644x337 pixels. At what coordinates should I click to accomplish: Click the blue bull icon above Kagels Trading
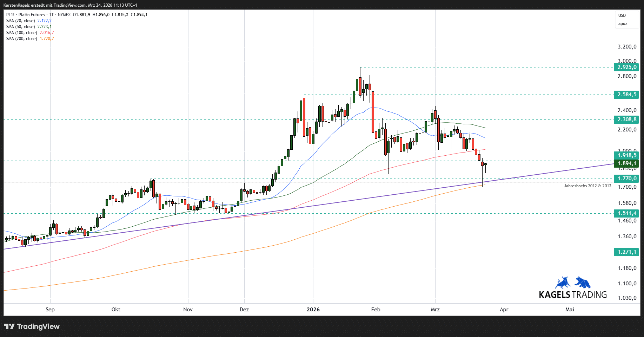point(563,283)
